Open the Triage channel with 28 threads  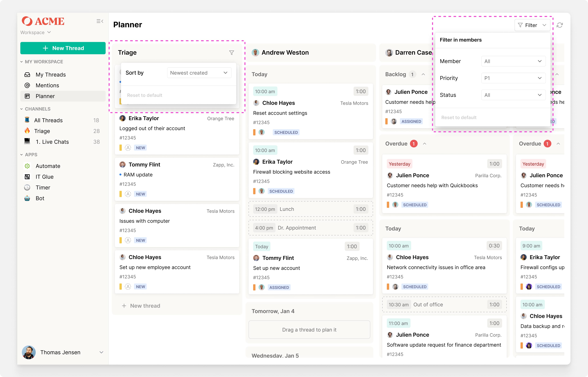[42, 131]
